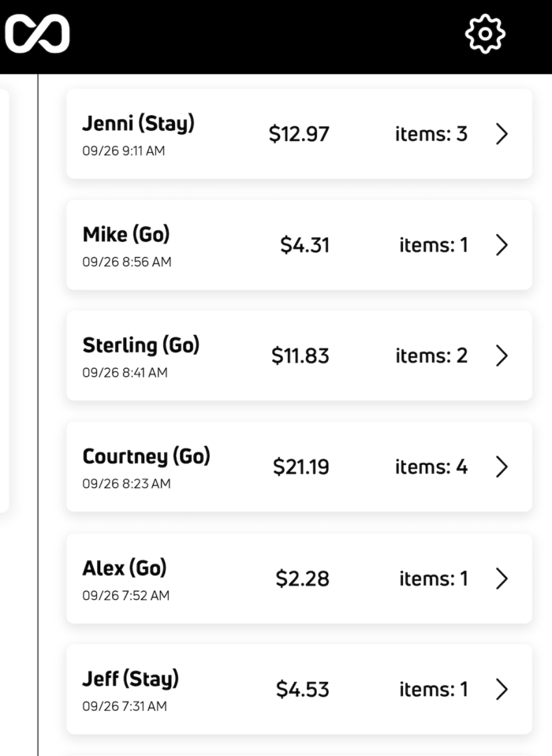Click the $11.83 order total

(x=300, y=356)
